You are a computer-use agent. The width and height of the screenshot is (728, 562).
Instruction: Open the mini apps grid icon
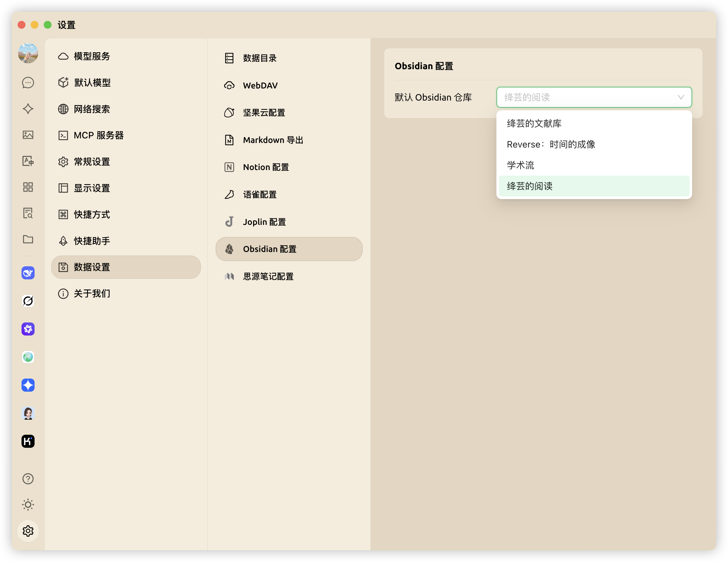(28, 187)
